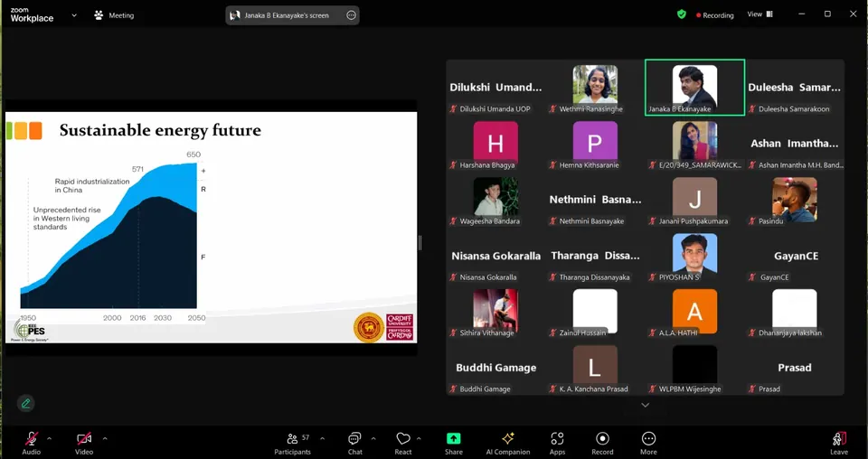Select PIYOSHAN S participant photo
Screen dimensions: 868x459
click(694, 253)
